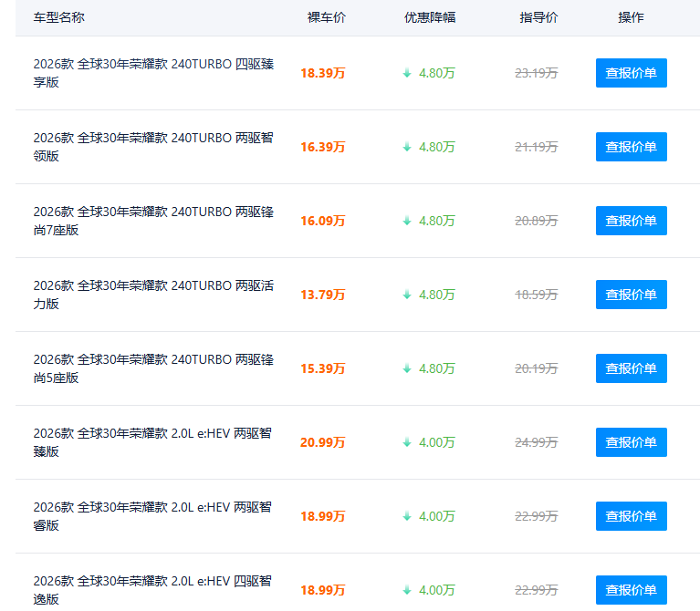Image resolution: width=700 pixels, height=611 pixels.
Task: Click green arrow icon in 两驱锋尚5座版 row
Action: pyautogui.click(x=407, y=368)
